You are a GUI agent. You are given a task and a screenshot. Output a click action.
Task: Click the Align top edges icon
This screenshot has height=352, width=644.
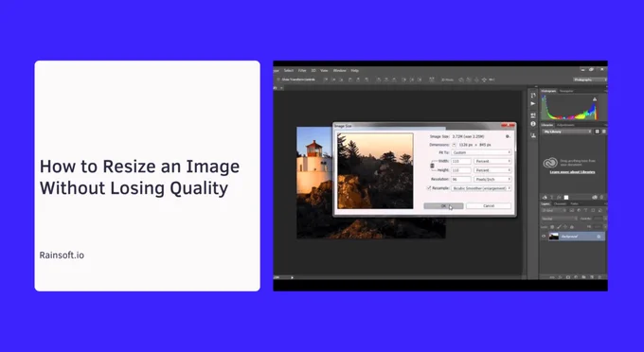pos(326,79)
